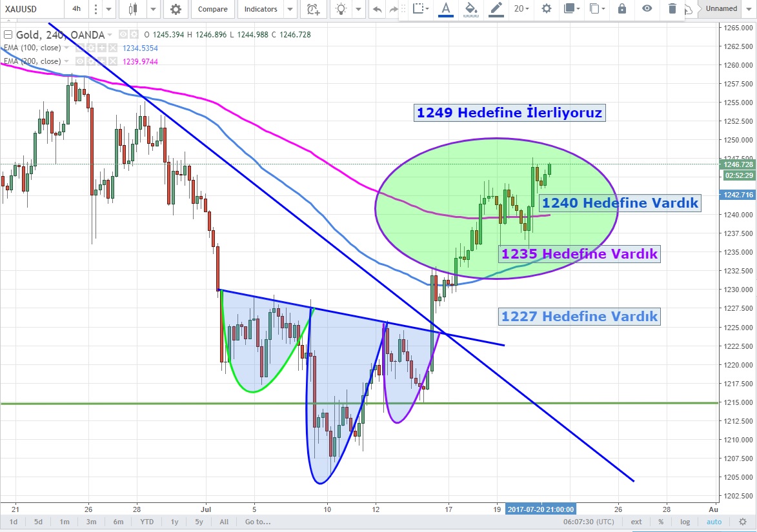The height and width of the screenshot is (532, 757).
Task: Create an alert with alarm clock icon
Action: pyautogui.click(x=313, y=9)
